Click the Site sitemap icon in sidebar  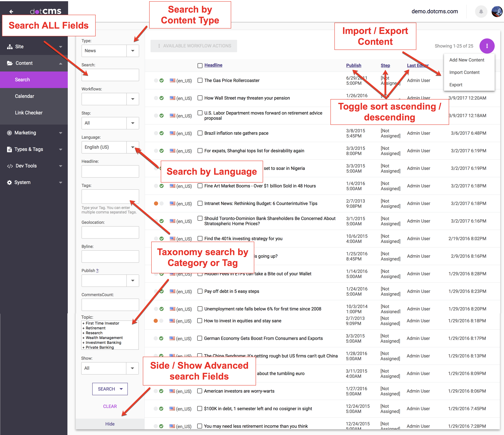10,47
